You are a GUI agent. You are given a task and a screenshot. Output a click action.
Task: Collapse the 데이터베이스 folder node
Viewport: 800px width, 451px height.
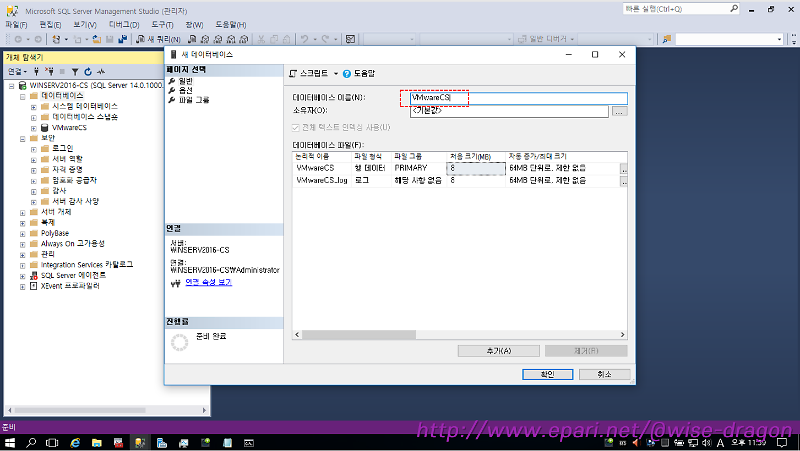click(22, 96)
